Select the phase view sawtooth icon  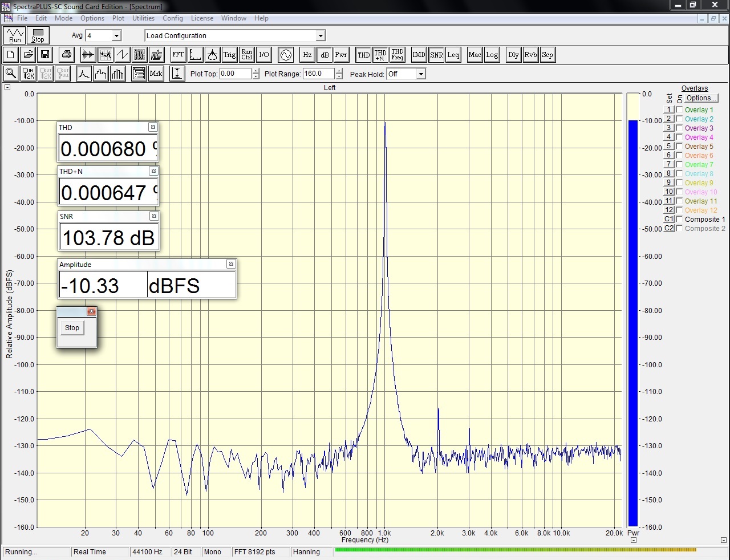122,55
